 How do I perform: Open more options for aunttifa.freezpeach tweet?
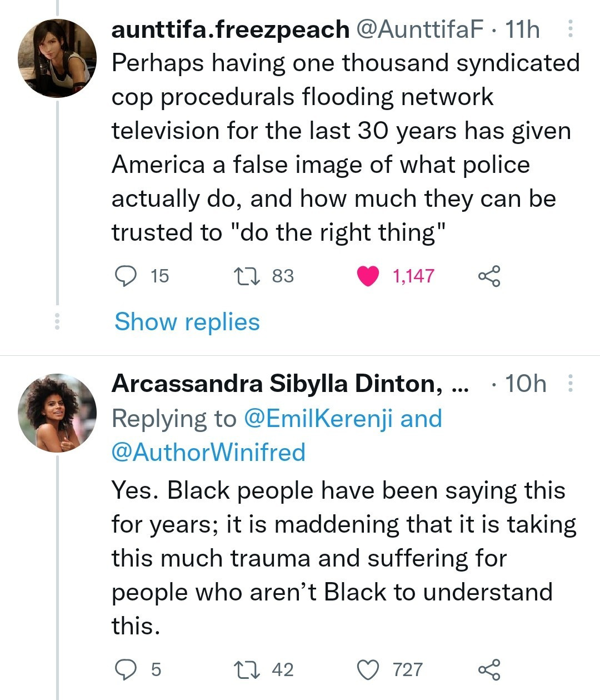coord(570,29)
